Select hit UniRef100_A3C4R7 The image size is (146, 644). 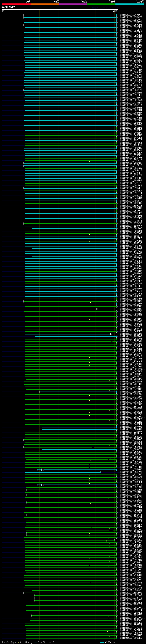[x=131, y=352]
